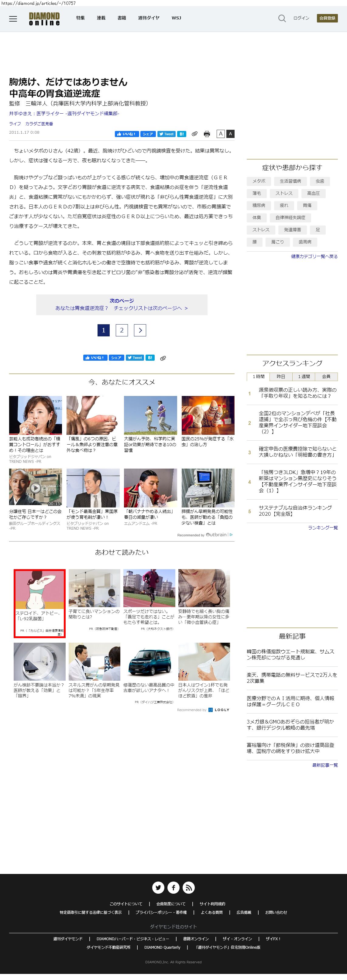Viewport: 347px width, 980px height.
Task: Switch to normal text size (white A)
Action: point(221,134)
